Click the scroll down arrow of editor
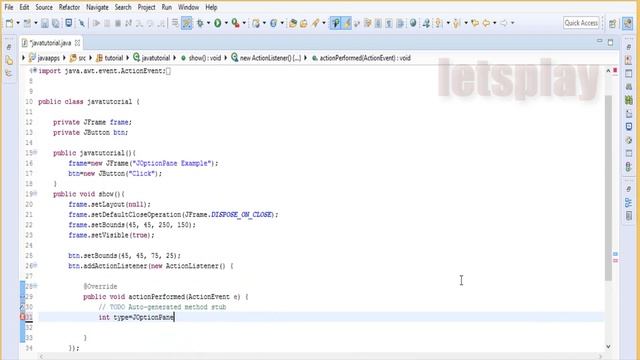 pyautogui.click(x=608, y=347)
